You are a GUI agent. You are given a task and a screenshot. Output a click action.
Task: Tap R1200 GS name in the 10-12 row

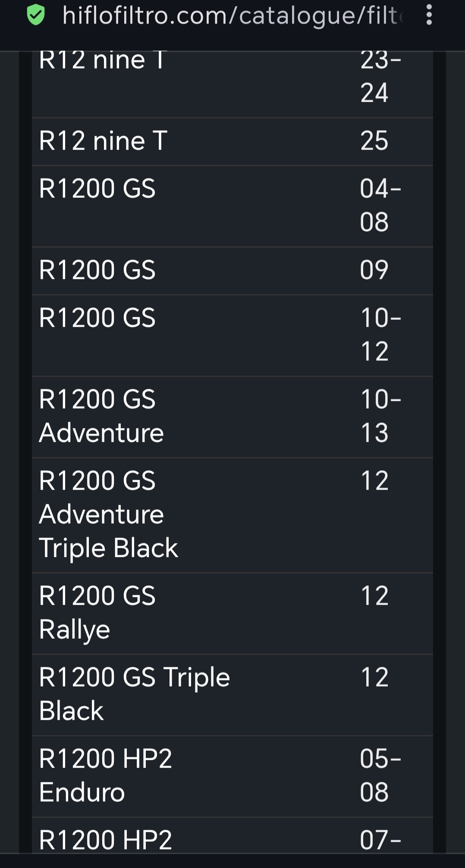(97, 318)
